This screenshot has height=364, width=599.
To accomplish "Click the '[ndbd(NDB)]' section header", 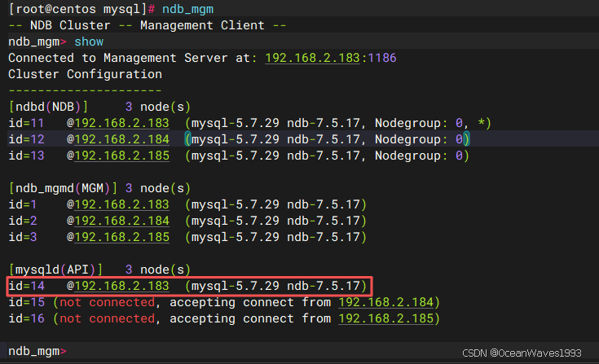I will click(48, 107).
